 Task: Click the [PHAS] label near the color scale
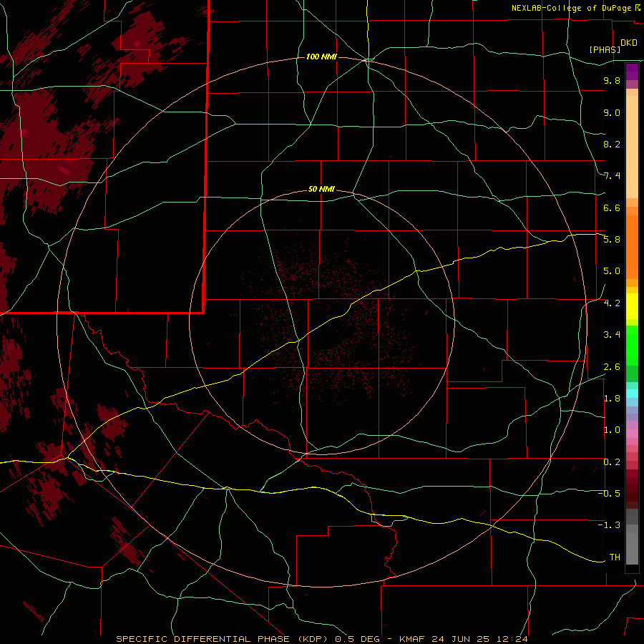605,49
